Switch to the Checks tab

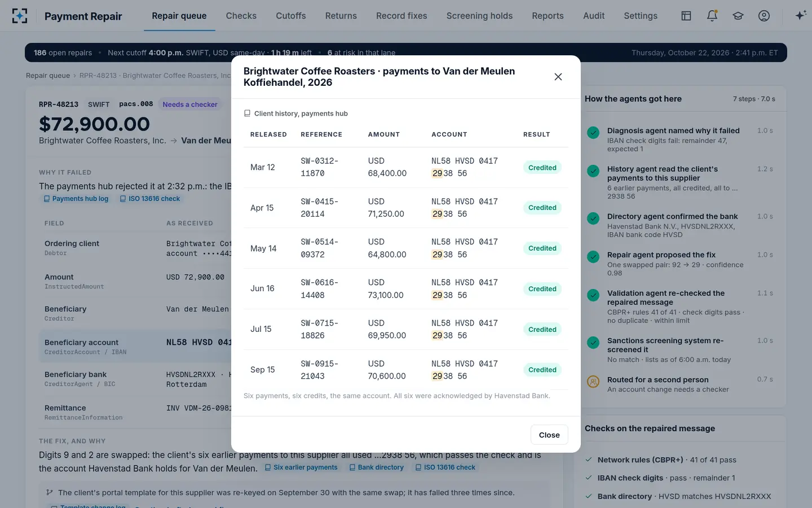pos(241,16)
